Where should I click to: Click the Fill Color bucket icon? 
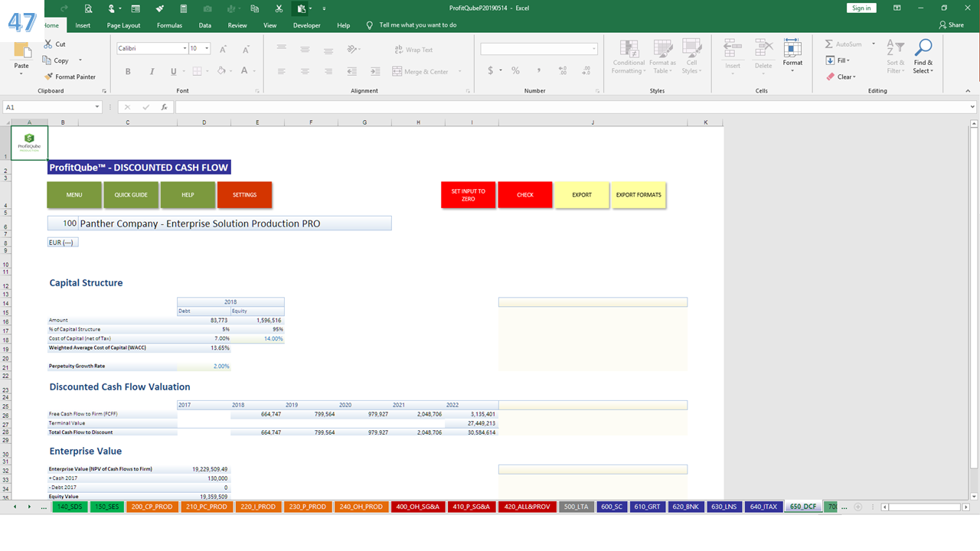pos(221,71)
